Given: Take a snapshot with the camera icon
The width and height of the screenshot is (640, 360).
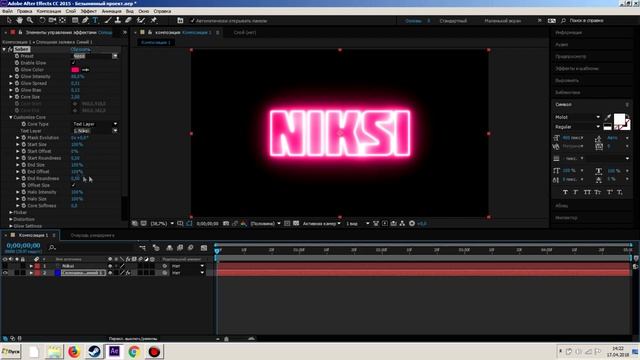Looking at the screenshot, I should click(x=226, y=224).
